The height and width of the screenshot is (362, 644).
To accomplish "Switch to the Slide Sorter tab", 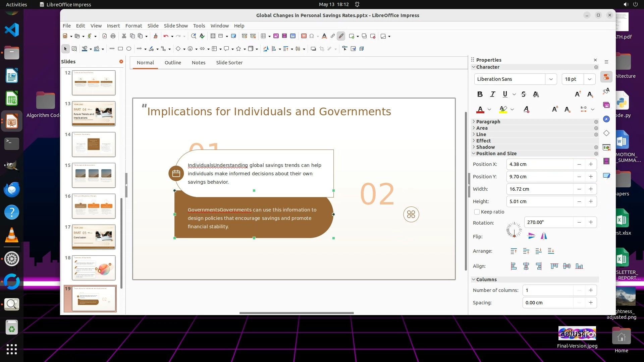I will (229, 63).
